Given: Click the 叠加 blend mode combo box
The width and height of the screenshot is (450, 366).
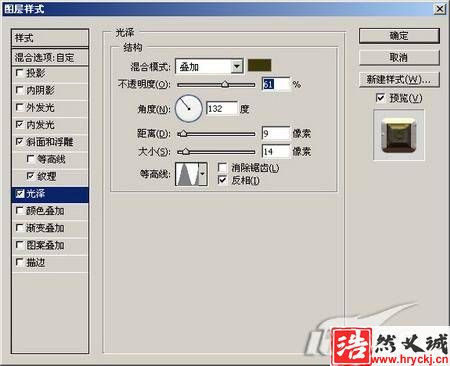Looking at the screenshot, I should [209, 67].
